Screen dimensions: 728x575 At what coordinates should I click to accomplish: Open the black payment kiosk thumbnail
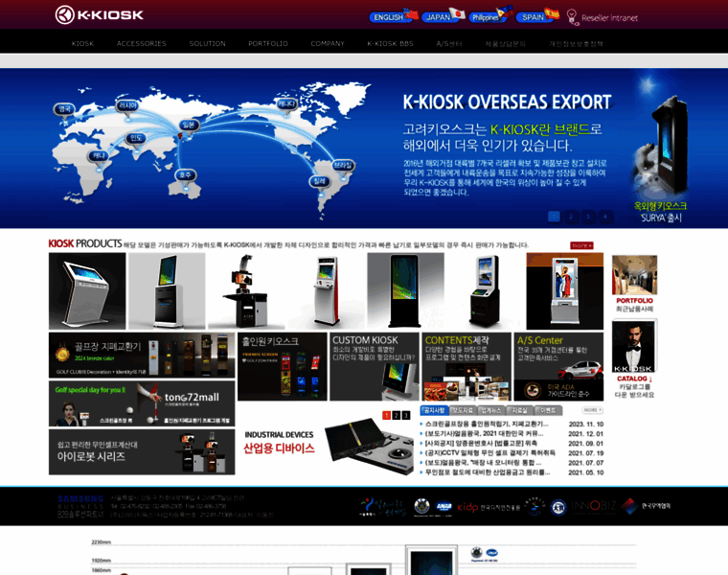[x=486, y=291]
